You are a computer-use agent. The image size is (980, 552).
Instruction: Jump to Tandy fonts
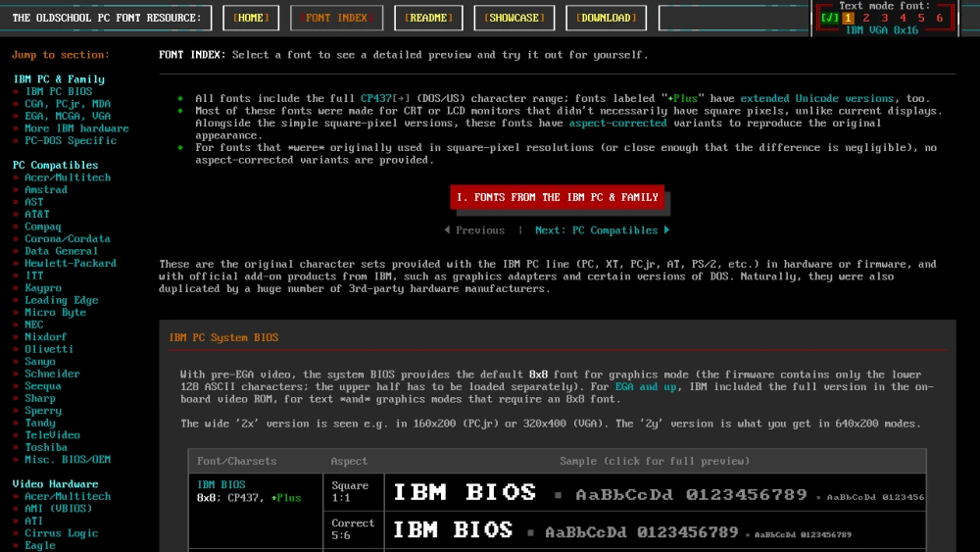(x=39, y=423)
